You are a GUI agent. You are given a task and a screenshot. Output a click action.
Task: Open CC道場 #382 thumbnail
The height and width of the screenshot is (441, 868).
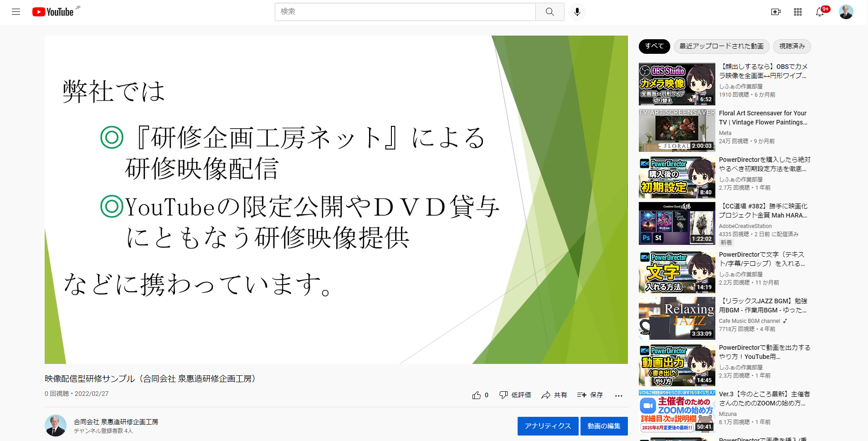point(677,223)
